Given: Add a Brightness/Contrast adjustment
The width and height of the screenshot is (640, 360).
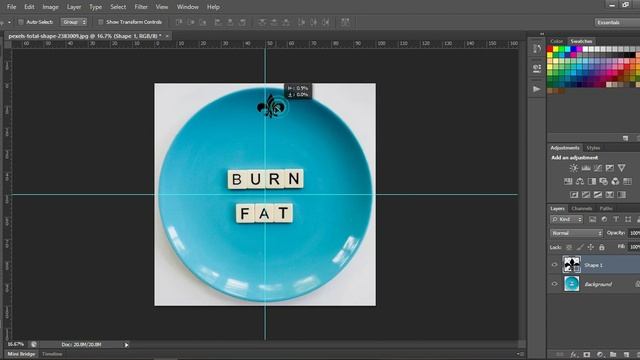Looking at the screenshot, I should 573,168.
